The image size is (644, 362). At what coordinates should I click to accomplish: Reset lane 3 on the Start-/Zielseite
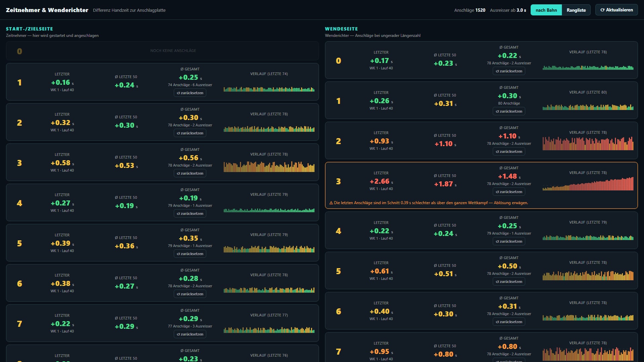point(190,173)
